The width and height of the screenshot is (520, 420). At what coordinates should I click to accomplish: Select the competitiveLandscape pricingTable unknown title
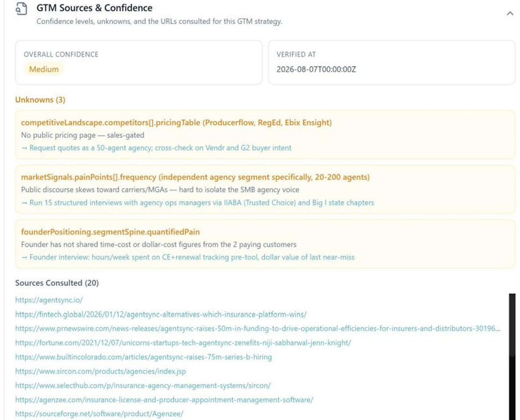click(x=176, y=122)
